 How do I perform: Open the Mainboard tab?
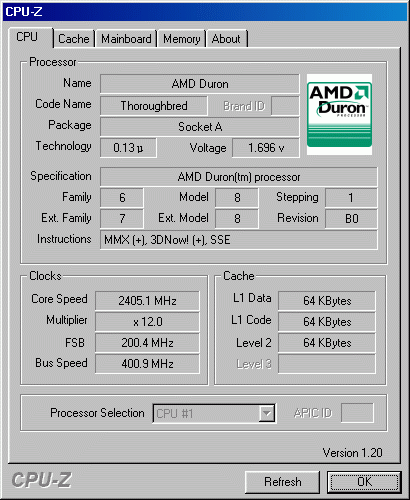[126, 39]
